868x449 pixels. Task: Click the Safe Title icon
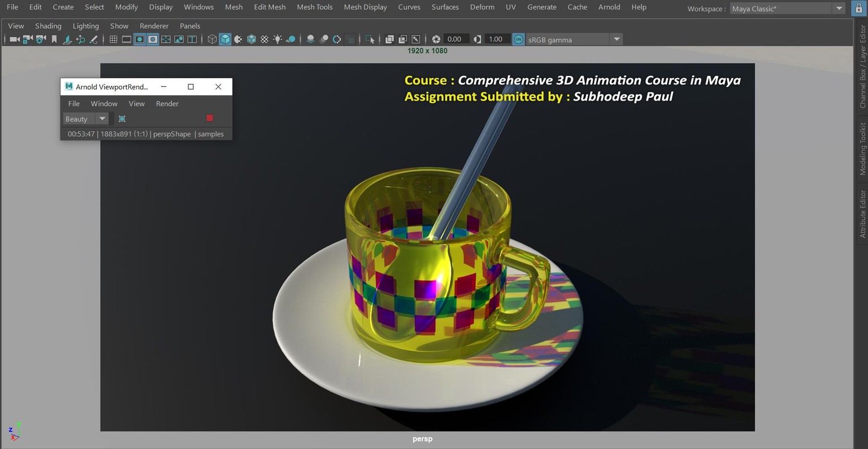[x=192, y=39]
